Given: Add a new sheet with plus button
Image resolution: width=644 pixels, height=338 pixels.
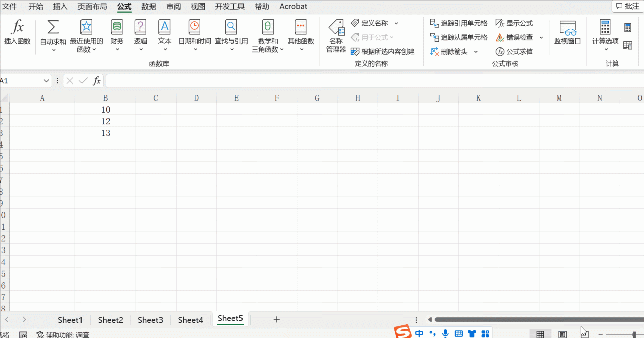Looking at the screenshot, I should click(x=276, y=319).
